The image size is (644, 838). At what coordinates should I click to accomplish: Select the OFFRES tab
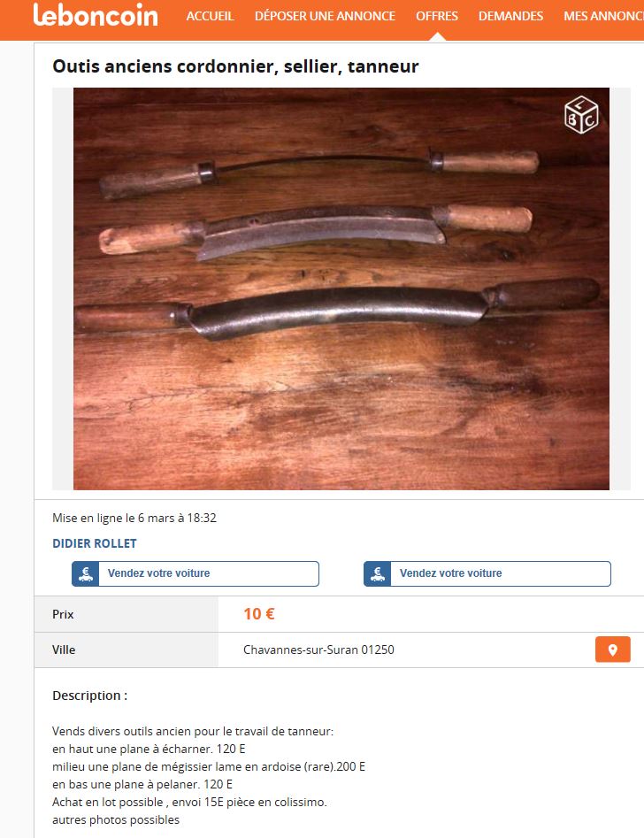point(437,16)
